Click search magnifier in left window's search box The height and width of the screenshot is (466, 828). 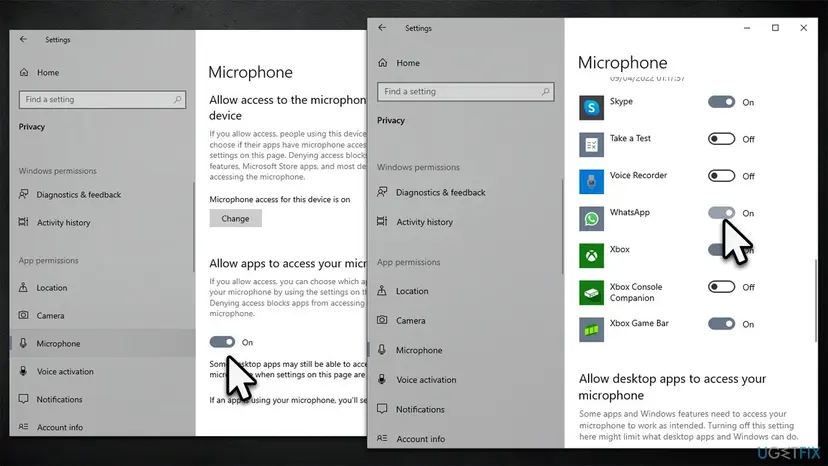coord(177,99)
